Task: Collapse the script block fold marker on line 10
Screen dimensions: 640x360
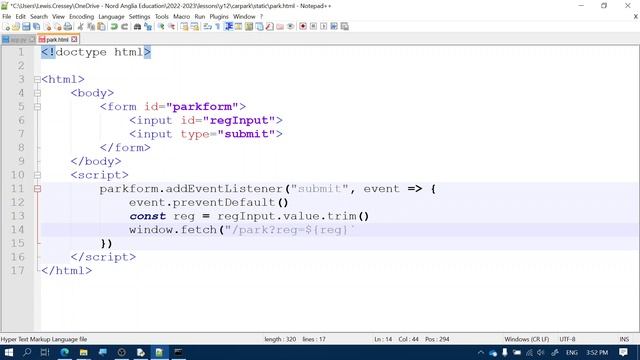Action: [37, 175]
